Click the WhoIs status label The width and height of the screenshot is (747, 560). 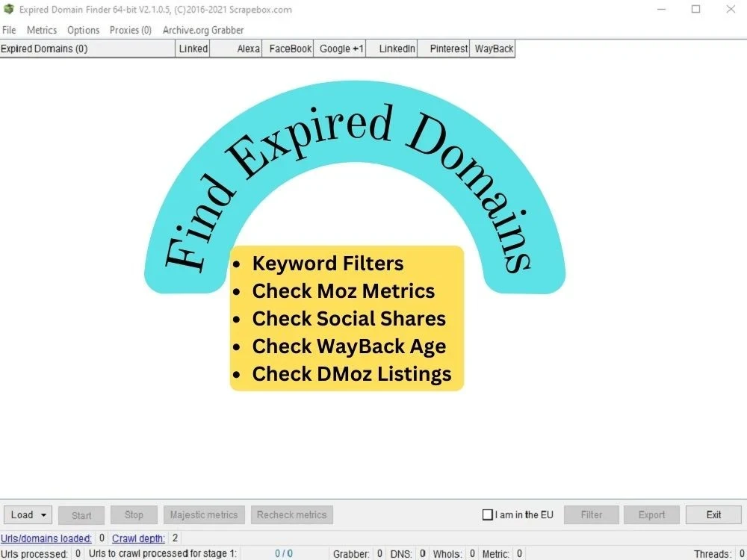click(447, 554)
